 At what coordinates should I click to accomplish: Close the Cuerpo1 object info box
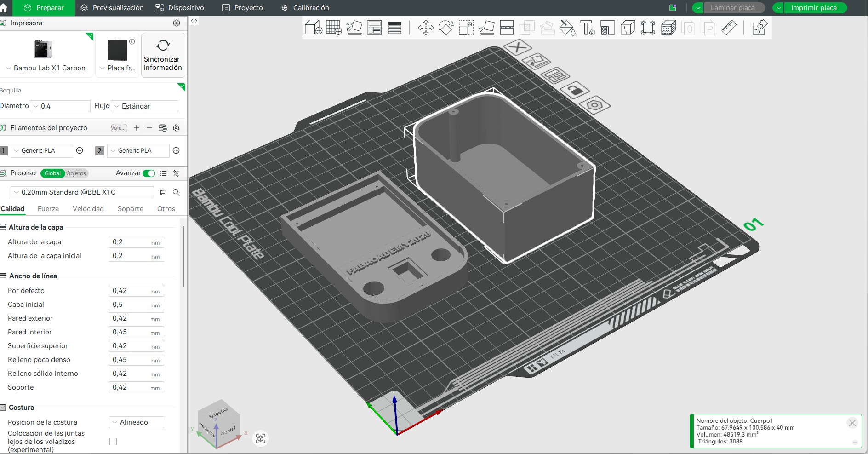point(852,423)
